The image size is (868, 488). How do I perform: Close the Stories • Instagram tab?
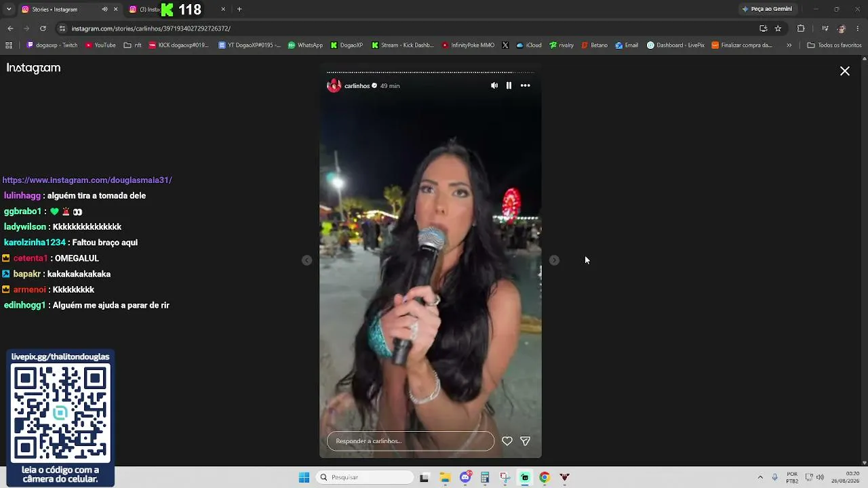[x=115, y=9]
